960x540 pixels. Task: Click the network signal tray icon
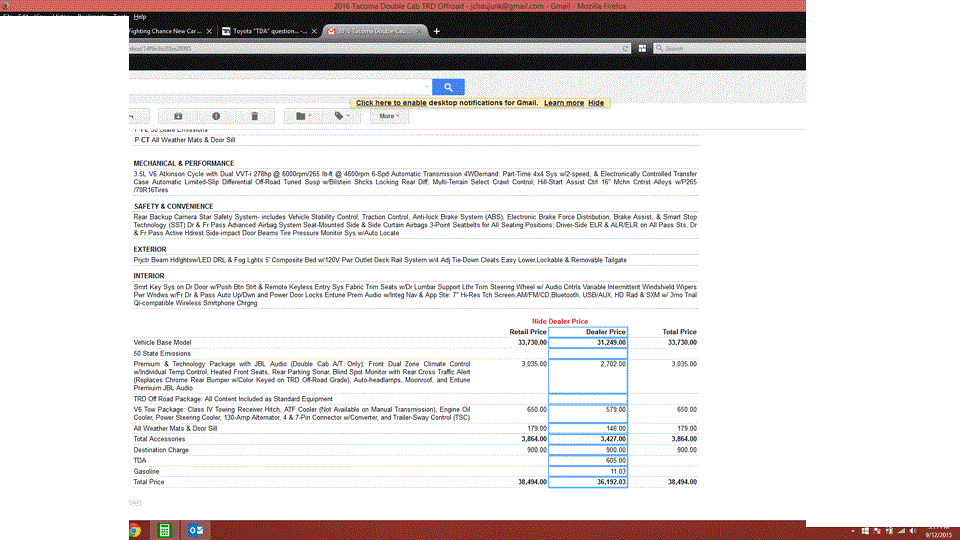coord(901,531)
